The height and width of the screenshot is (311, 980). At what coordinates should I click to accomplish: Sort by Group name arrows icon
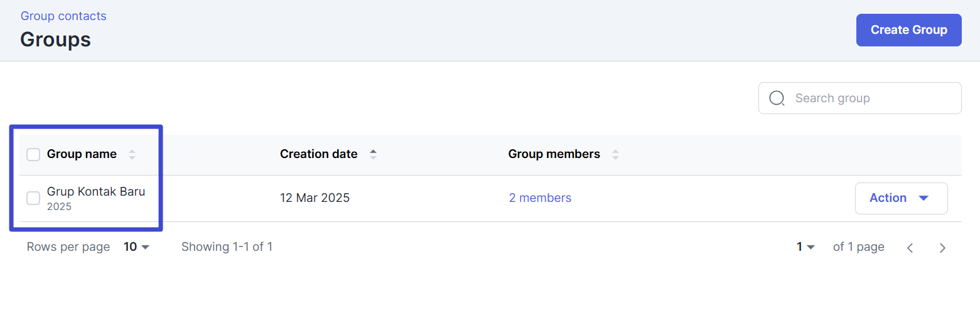click(132, 154)
